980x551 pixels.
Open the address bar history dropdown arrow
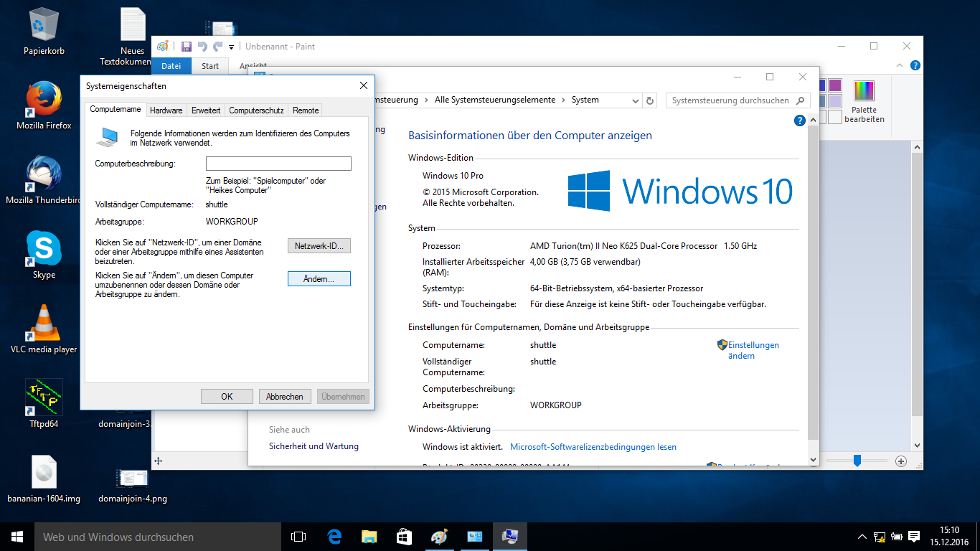(635, 100)
